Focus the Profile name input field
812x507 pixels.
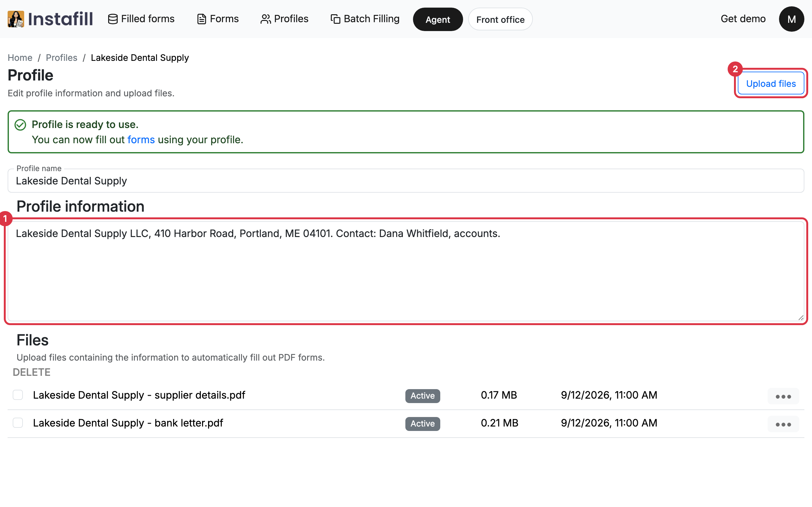(406, 181)
